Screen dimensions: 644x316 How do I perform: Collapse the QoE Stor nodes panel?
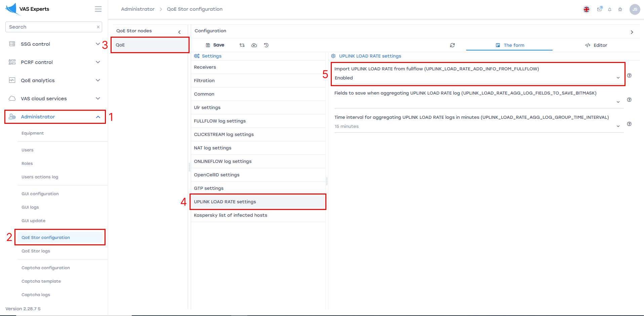pyautogui.click(x=179, y=32)
